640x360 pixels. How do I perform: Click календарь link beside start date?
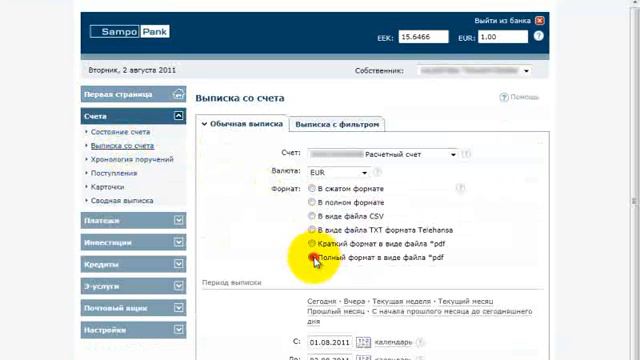pyautogui.click(x=393, y=342)
